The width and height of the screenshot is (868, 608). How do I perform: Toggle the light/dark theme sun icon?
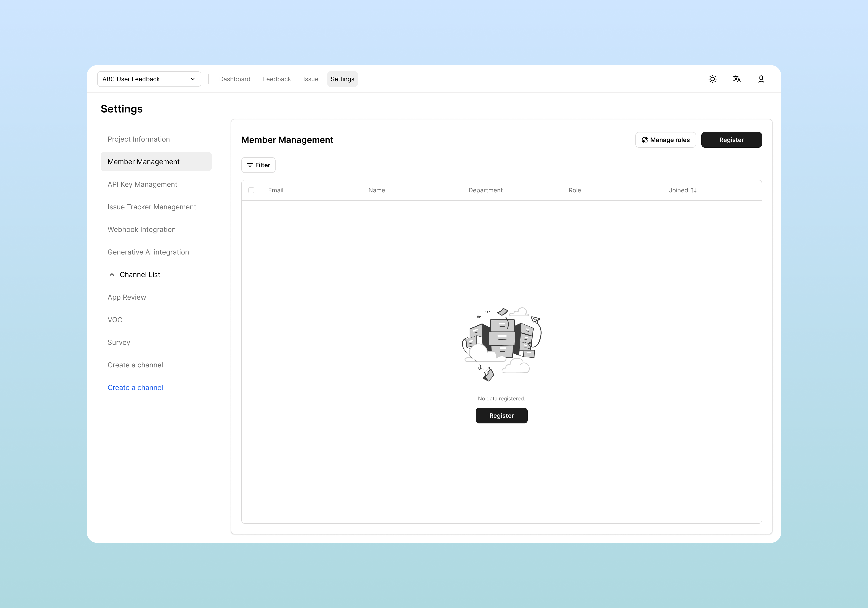pyautogui.click(x=712, y=79)
